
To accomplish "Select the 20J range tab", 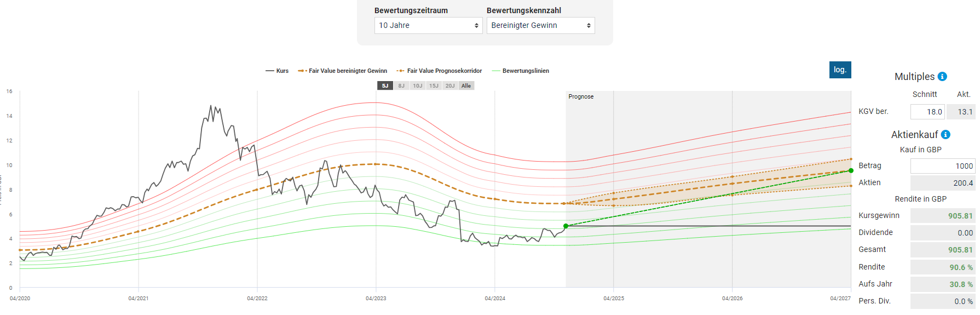I will tap(450, 86).
